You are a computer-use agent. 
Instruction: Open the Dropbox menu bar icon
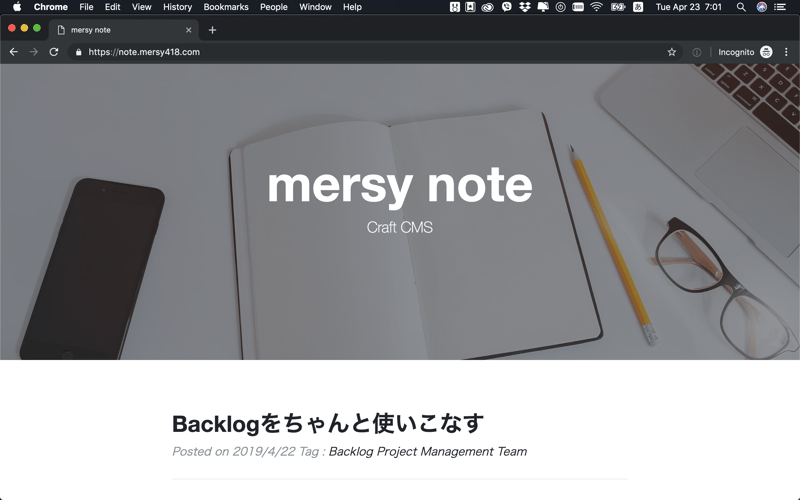(525, 7)
